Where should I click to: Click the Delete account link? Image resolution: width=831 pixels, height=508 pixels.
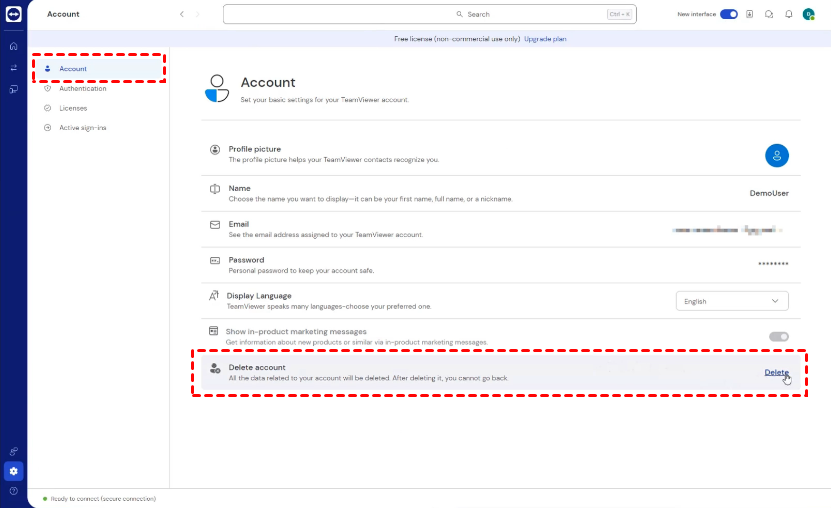(x=776, y=372)
